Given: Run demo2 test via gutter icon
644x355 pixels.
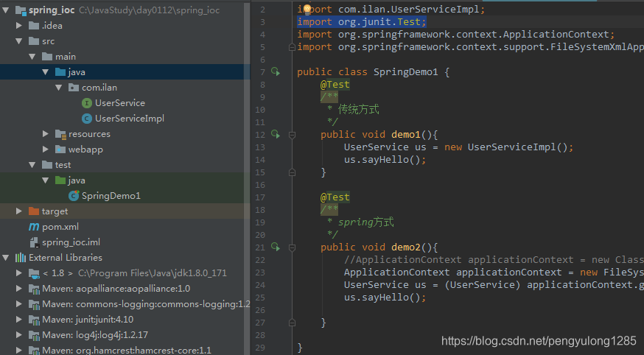Looking at the screenshot, I should (x=276, y=247).
